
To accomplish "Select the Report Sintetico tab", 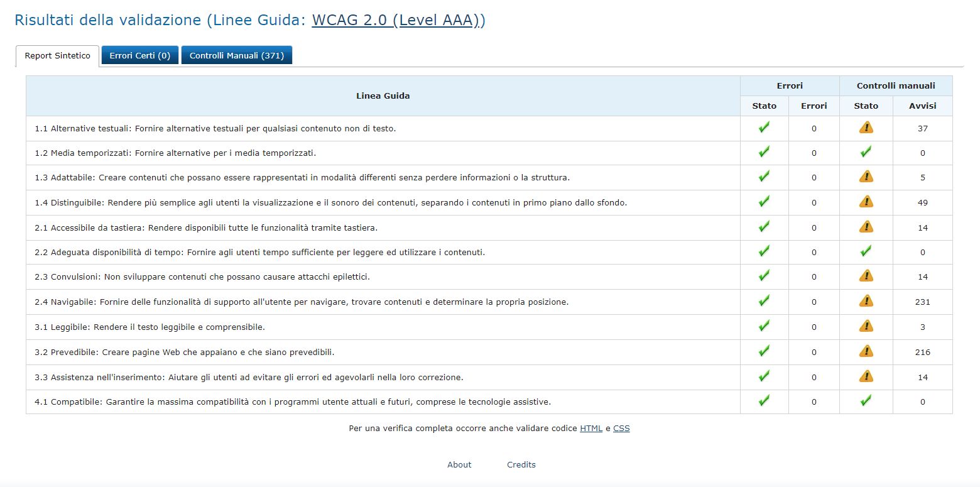I will tap(57, 56).
